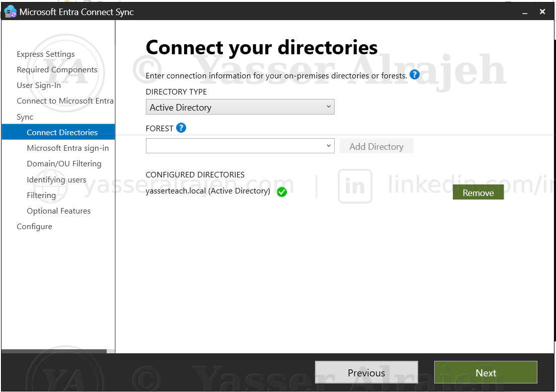The image size is (556, 392).
Task: Click help icon next to connection information text
Action: coord(415,74)
